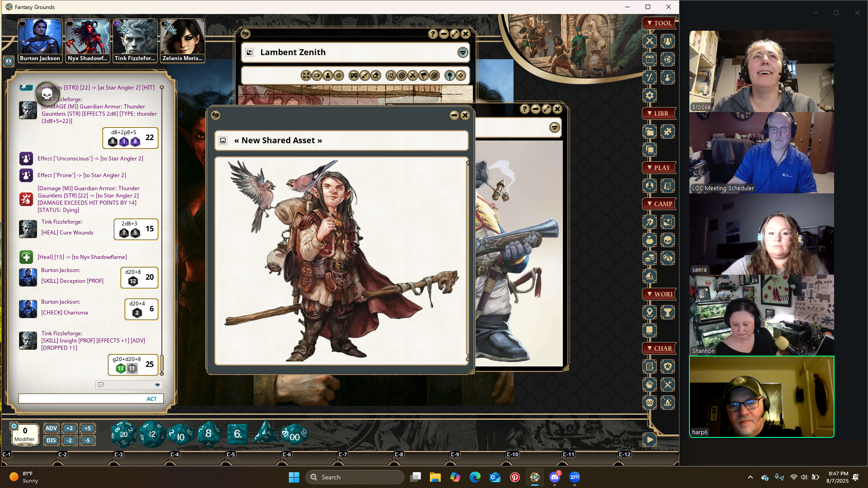Toggle the ADV modifier button

51,428
